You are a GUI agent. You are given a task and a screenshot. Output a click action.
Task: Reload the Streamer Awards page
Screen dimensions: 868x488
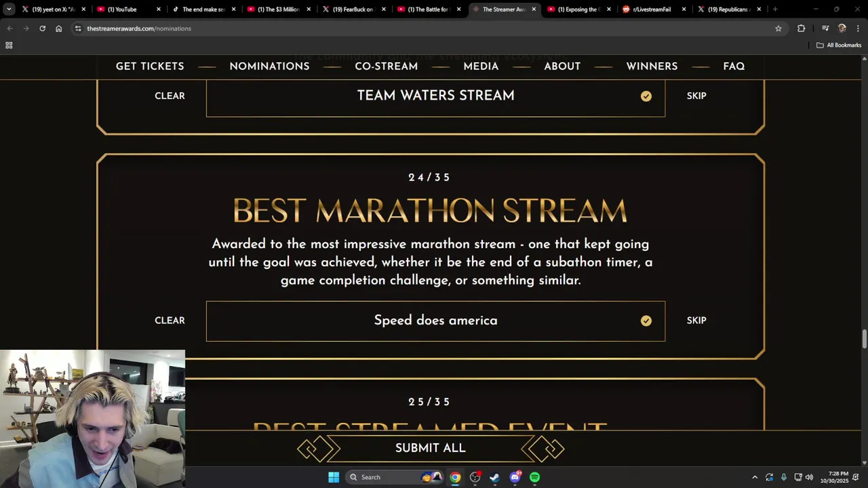(x=42, y=28)
